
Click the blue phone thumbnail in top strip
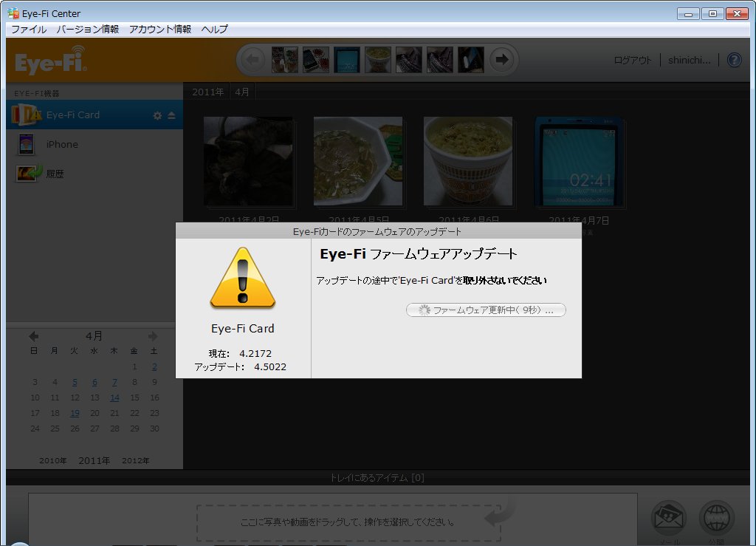click(x=347, y=60)
